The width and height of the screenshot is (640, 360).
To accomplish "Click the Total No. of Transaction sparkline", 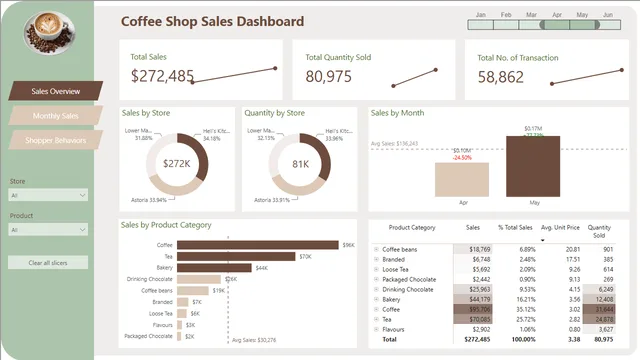I will (x=587, y=77).
